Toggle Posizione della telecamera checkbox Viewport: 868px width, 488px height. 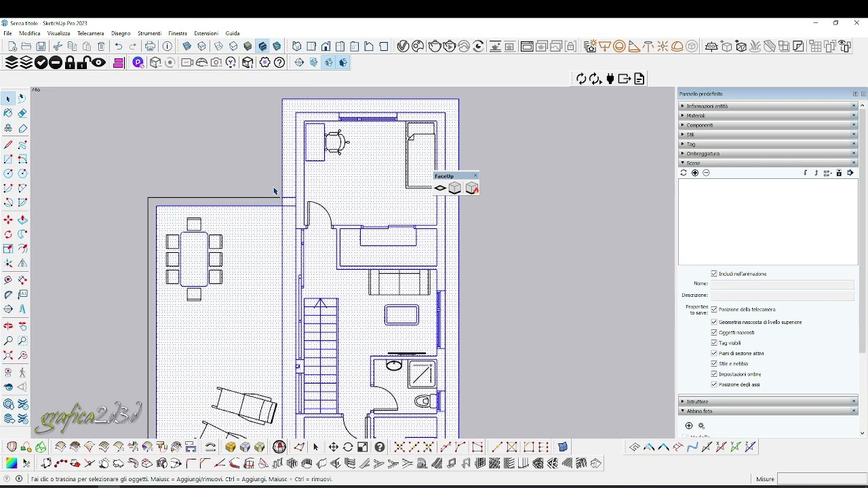point(714,309)
